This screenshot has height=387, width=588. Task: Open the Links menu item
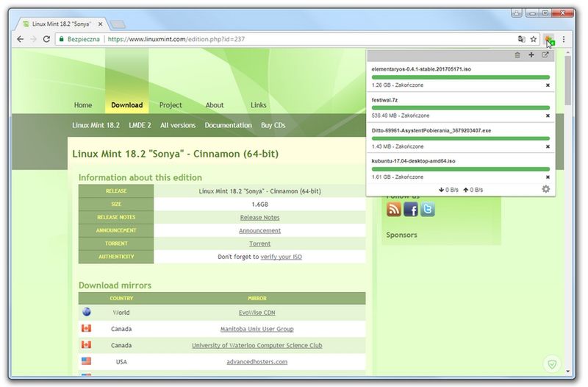click(259, 105)
